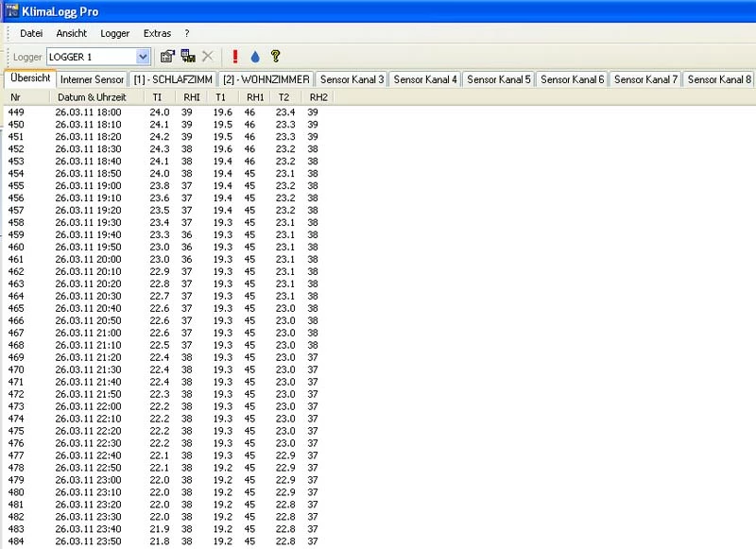Open the Datei menu

tap(31, 33)
